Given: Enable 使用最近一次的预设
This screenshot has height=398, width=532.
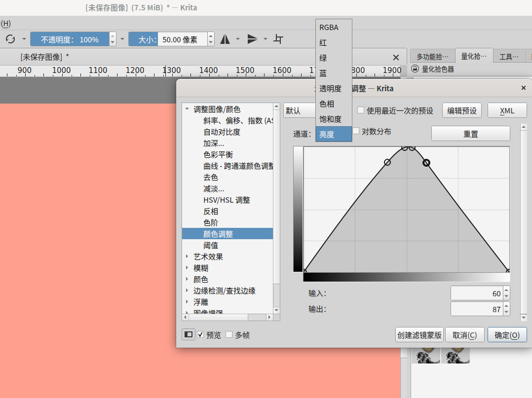Looking at the screenshot, I should (360, 110).
